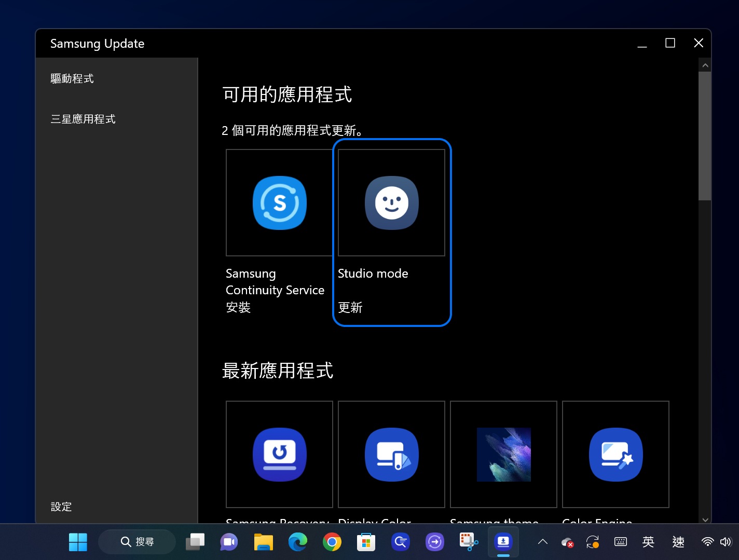Click the scroll up arrow in scrollbar
739x560 pixels.
[x=705, y=65]
